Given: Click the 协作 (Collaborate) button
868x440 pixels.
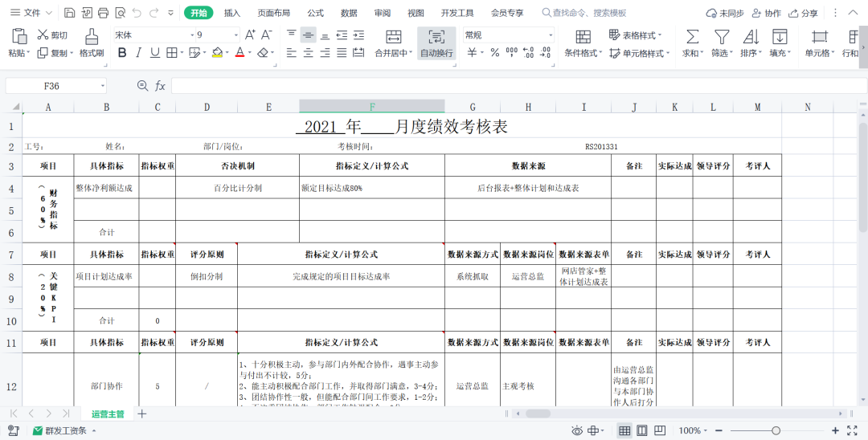Looking at the screenshot, I should click(x=766, y=13).
